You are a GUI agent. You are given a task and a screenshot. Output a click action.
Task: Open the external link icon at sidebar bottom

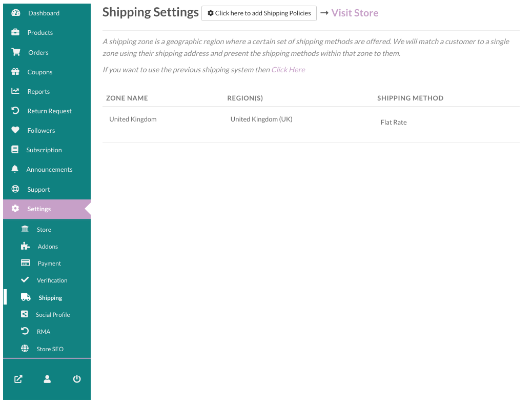pyautogui.click(x=18, y=379)
